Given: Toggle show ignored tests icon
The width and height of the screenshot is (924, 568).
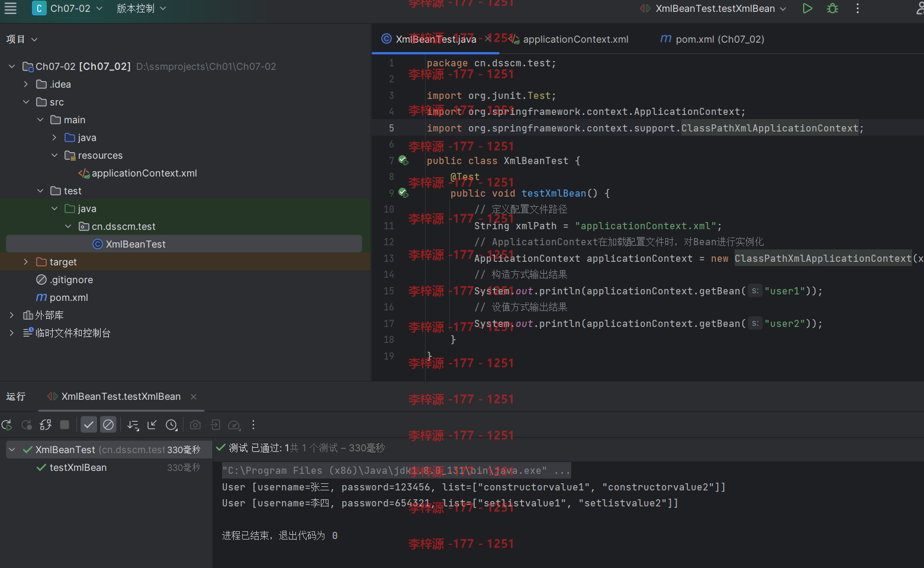Looking at the screenshot, I should click(108, 425).
